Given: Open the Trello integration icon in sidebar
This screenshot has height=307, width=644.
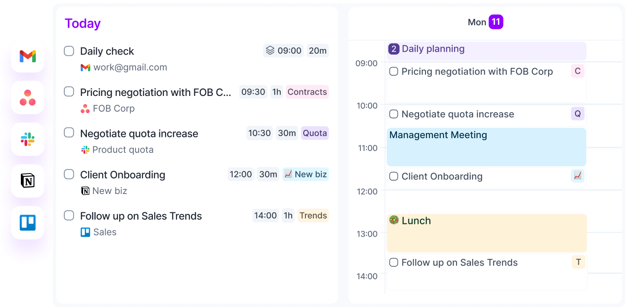Looking at the screenshot, I should coord(28,223).
